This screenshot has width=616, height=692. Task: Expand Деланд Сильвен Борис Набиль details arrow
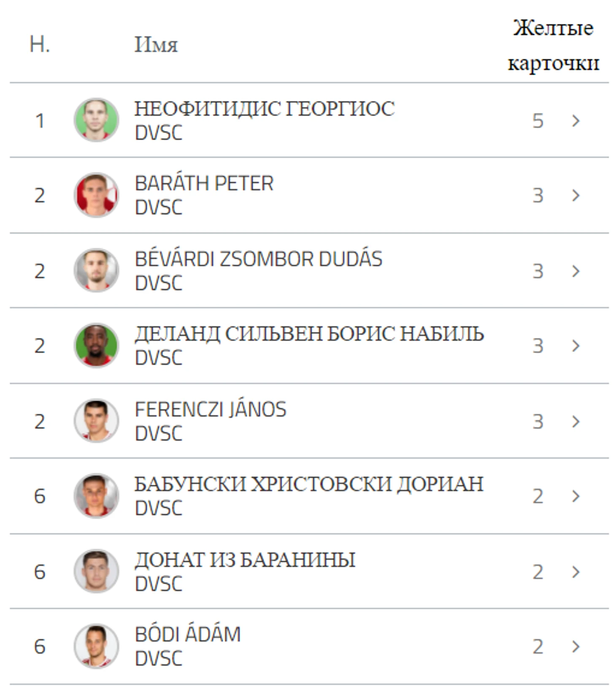[575, 346]
